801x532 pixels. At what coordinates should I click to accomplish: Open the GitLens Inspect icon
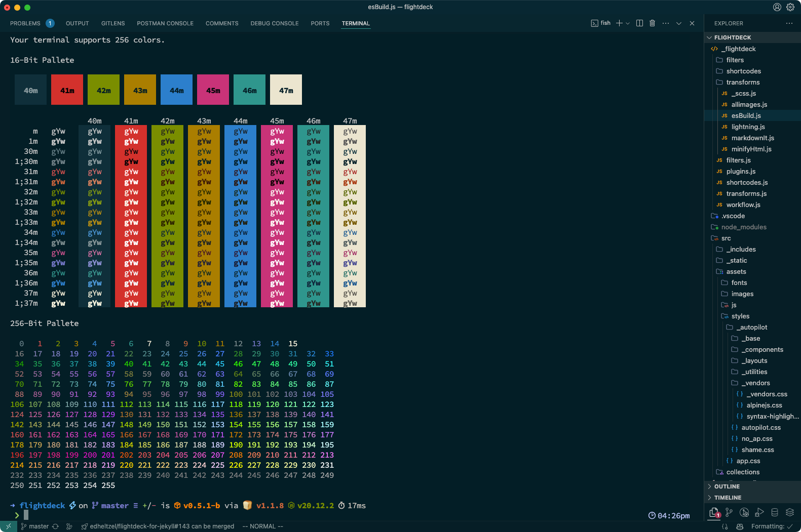[x=744, y=512]
